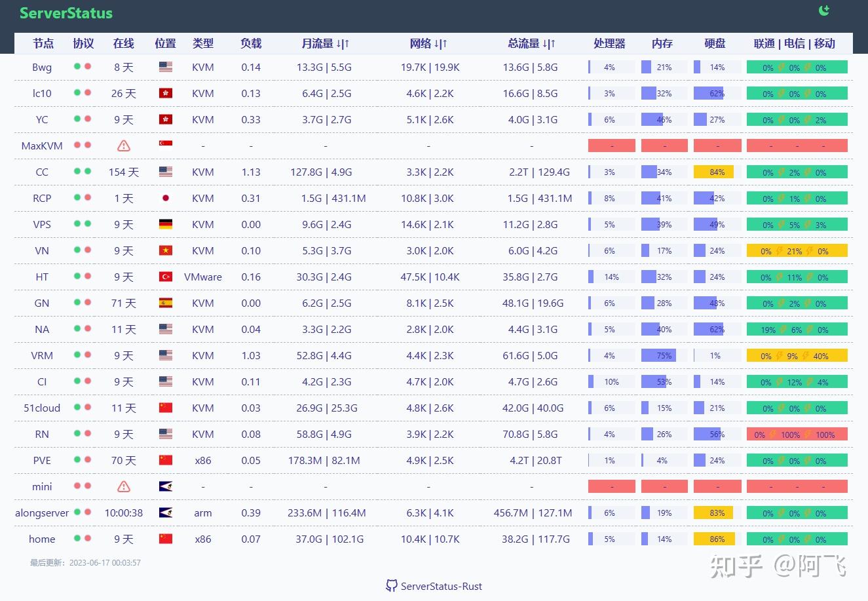Click the 51cloud node name
Screen dimensions: 868x601
(x=42, y=408)
